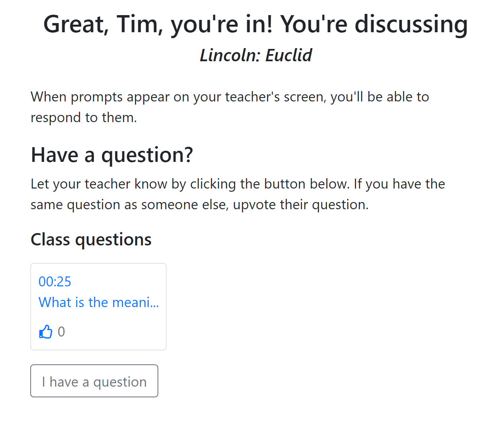Click the word "Euclid" in the italic subtitle

click(289, 55)
